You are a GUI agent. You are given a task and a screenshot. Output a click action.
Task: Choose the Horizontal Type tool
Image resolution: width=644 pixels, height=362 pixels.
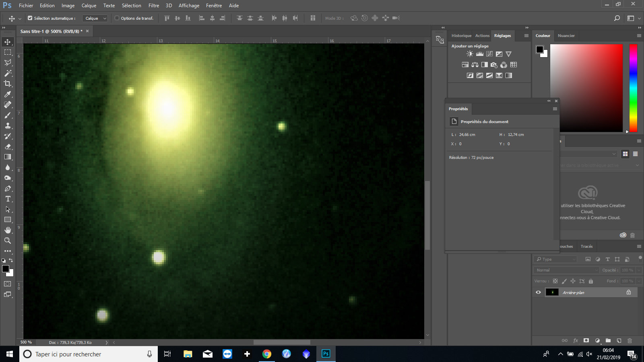8,199
